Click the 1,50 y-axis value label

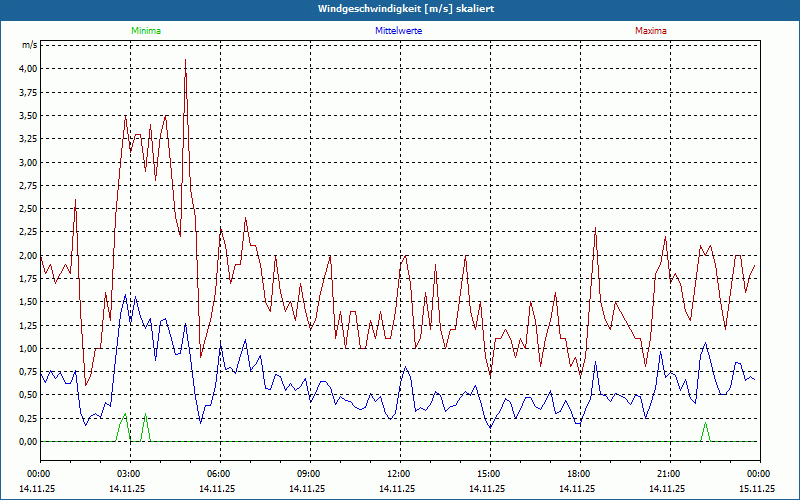coord(27,302)
